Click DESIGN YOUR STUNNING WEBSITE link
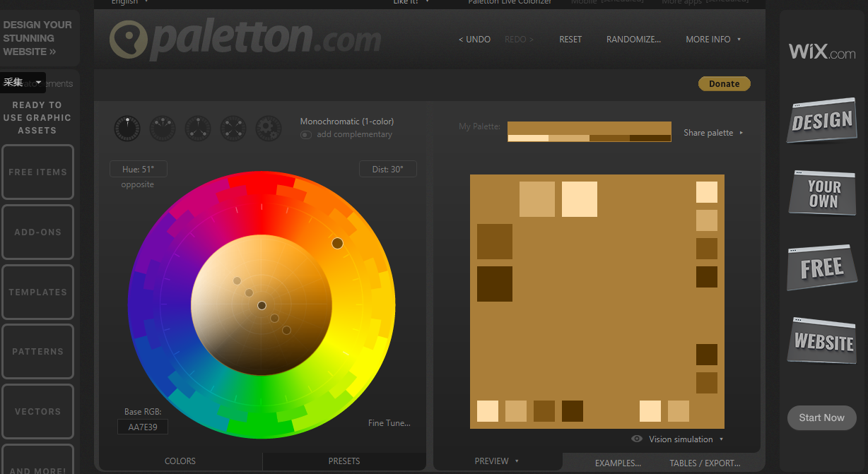This screenshot has height=474, width=868. pyautogui.click(x=37, y=38)
